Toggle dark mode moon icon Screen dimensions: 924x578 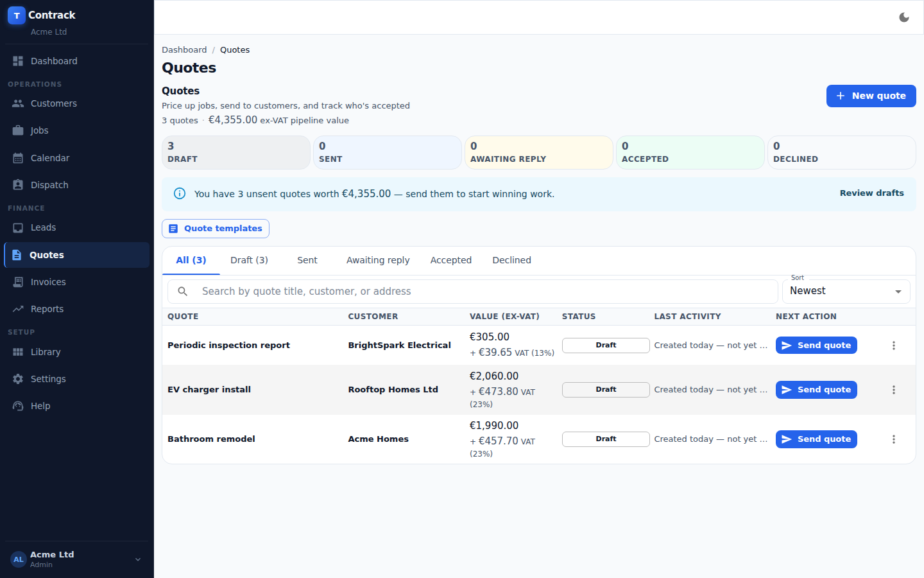click(x=904, y=17)
